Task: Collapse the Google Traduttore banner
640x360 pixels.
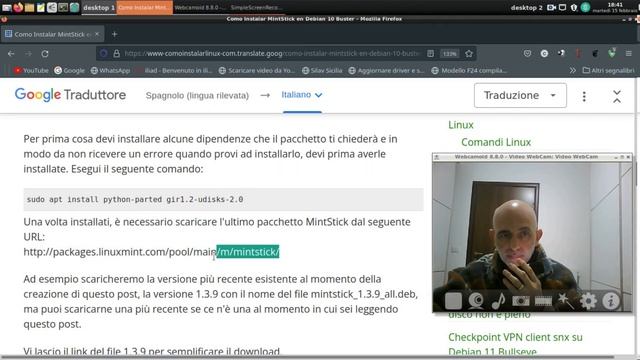Action: point(617,96)
